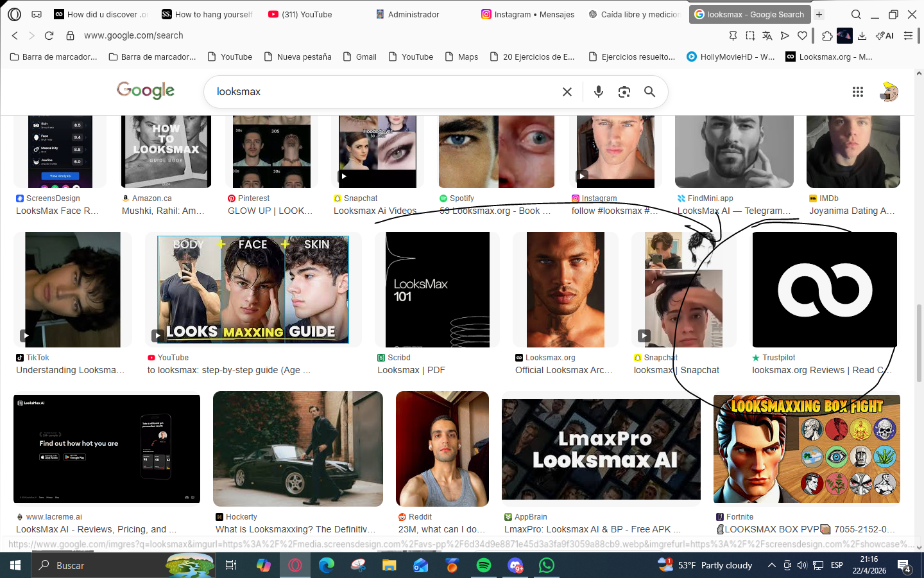
Task: Take a snapshot with Opera's capture tool
Action: [750, 35]
